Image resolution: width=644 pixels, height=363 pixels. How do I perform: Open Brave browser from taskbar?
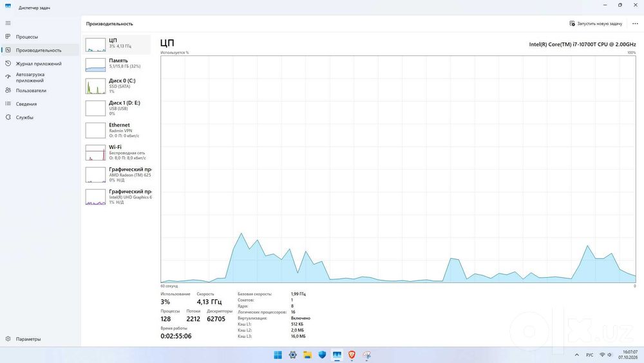pyautogui.click(x=352, y=355)
